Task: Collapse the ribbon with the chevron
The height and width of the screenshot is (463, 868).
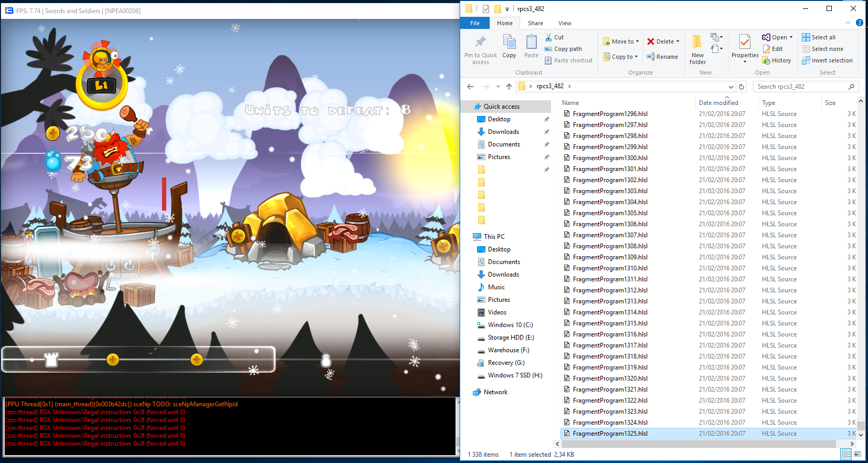Action: 848,23
